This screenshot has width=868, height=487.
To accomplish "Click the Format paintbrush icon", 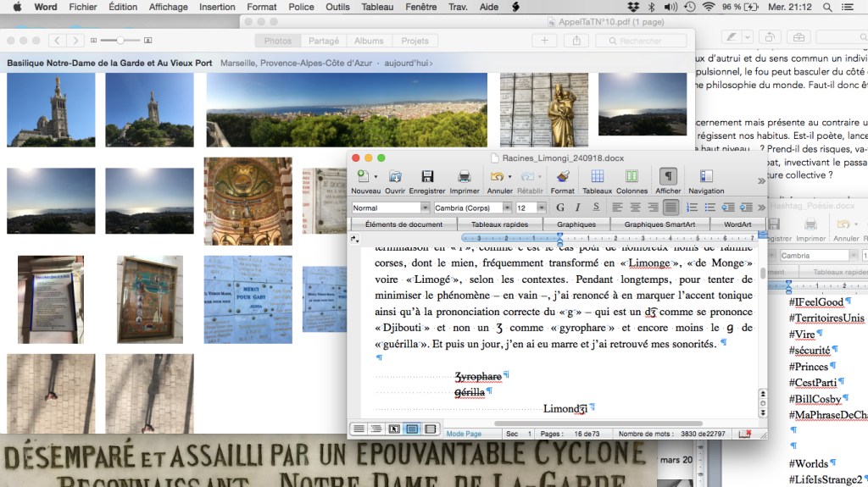I will point(562,177).
